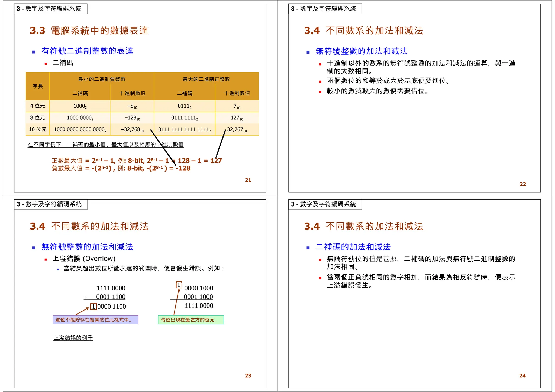Screen dimensions: 555x392
Task: Select the '4 位元' row label
Action: (x=38, y=106)
